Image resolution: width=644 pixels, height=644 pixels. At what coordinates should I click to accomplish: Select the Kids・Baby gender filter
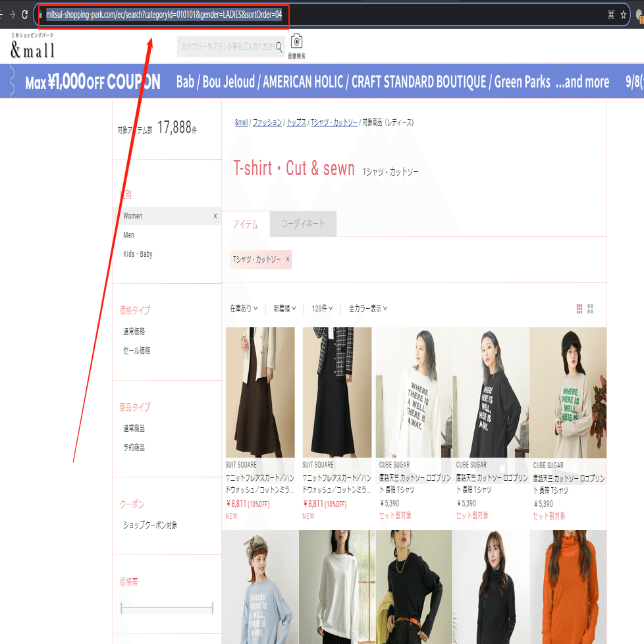point(138,254)
